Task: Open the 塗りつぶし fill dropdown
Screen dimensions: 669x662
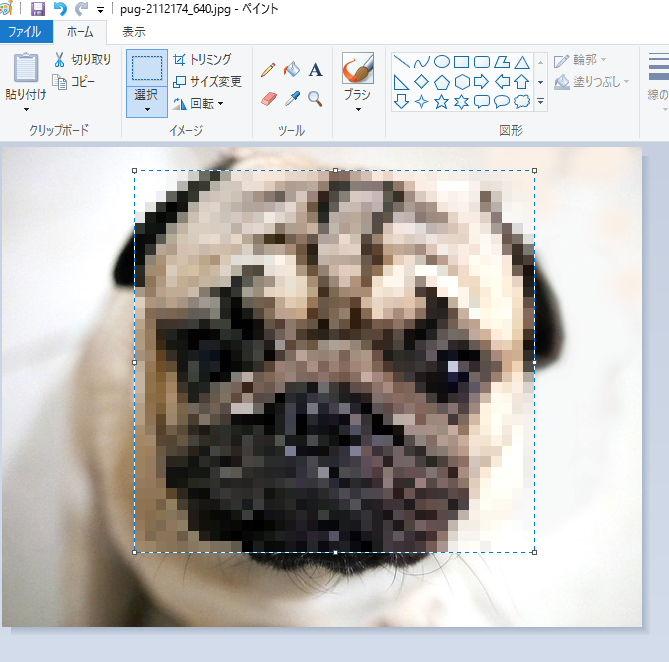Action: (591, 81)
